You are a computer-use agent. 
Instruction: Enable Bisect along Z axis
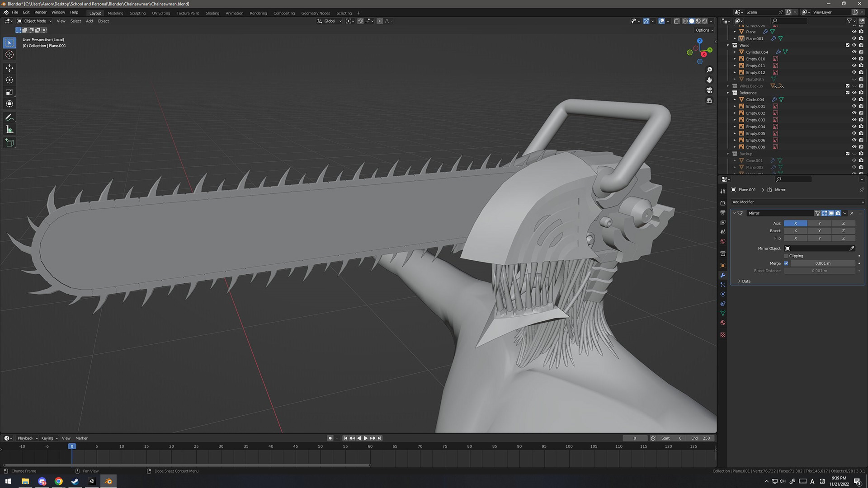pyautogui.click(x=843, y=231)
